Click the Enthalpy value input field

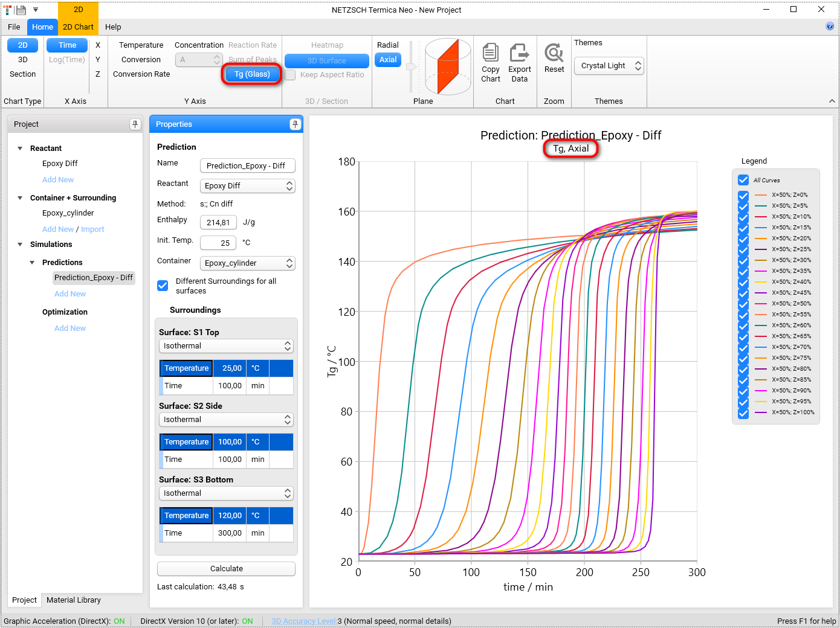(218, 223)
